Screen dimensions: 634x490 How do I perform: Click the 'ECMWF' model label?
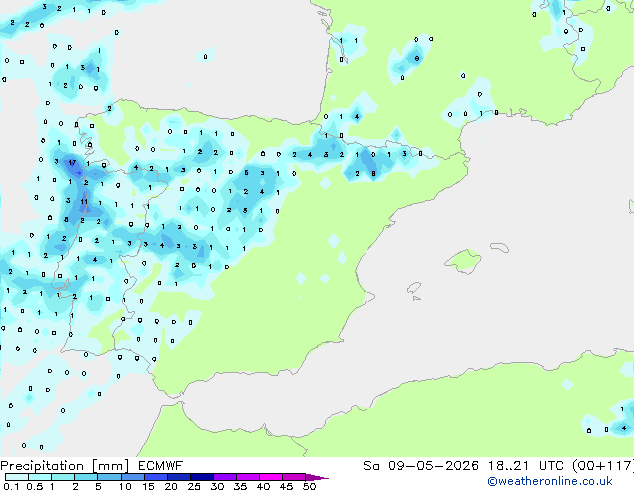160,466
